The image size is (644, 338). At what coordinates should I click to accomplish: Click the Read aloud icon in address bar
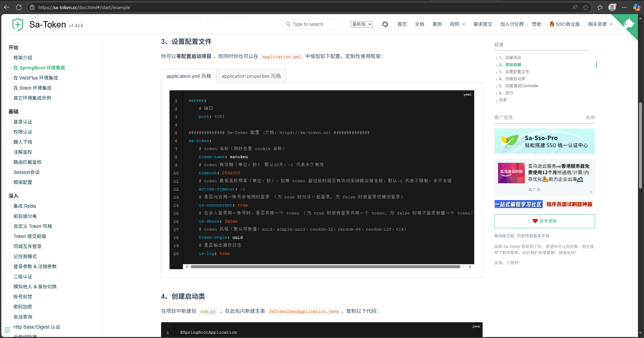point(575,7)
